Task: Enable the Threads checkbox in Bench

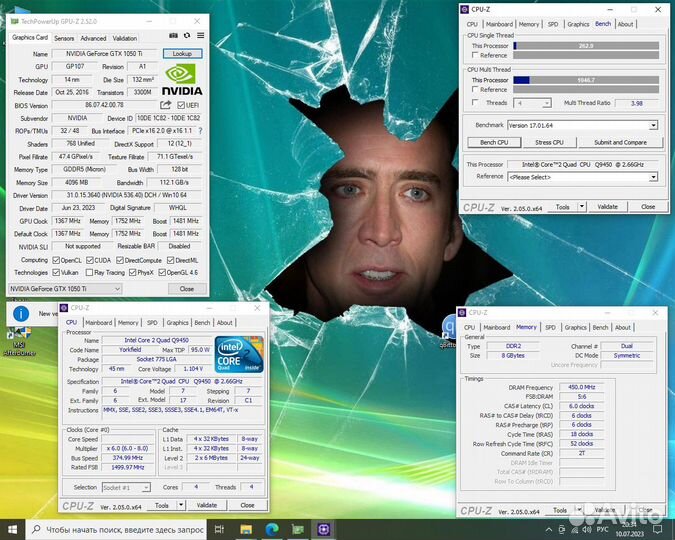Action: click(x=475, y=102)
